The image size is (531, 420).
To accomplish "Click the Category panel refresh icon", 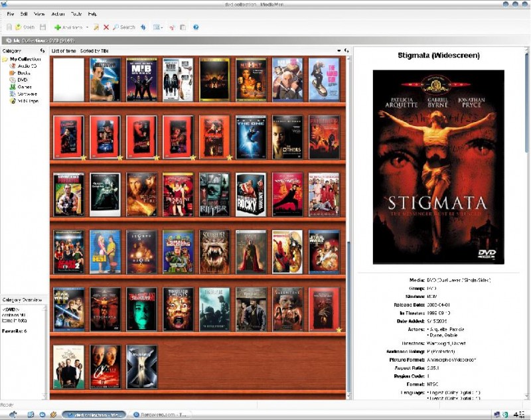I will (x=42, y=51).
